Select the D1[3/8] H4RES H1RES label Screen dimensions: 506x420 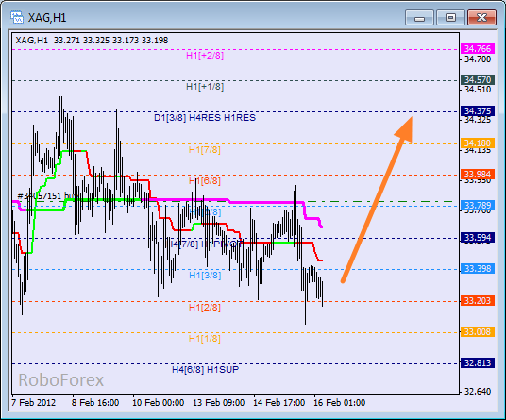click(x=205, y=118)
